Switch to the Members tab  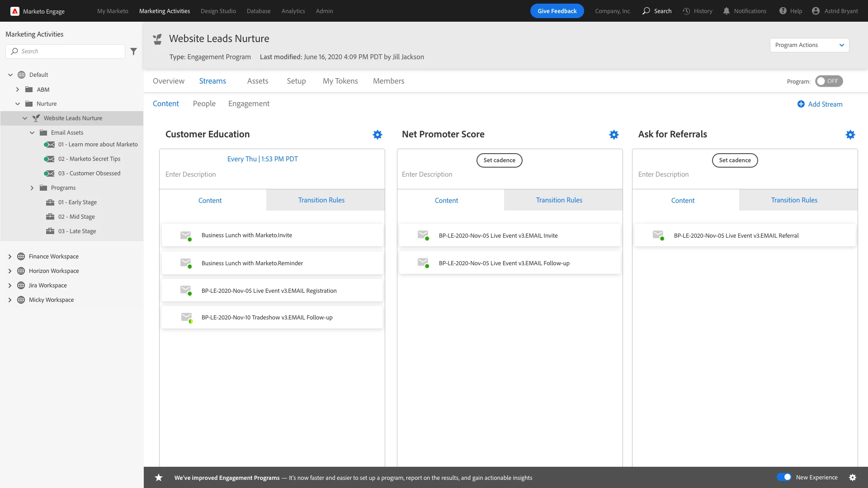click(x=388, y=81)
